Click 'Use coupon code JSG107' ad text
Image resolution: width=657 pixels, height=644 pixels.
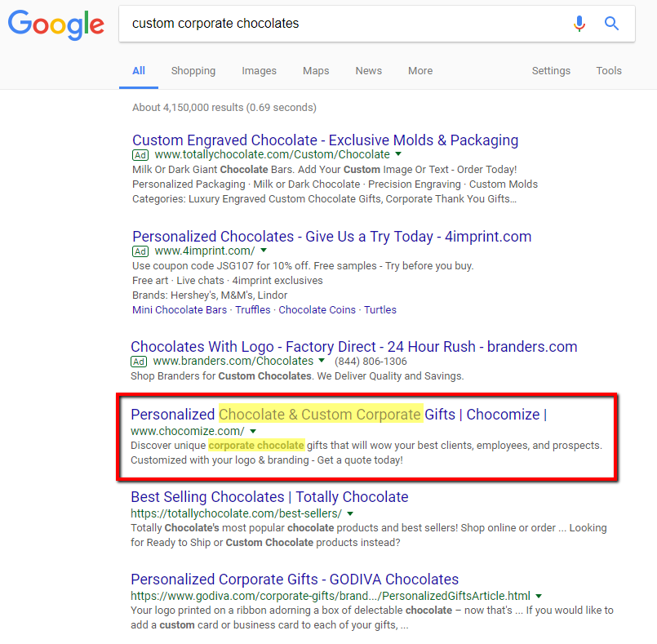[303, 265]
